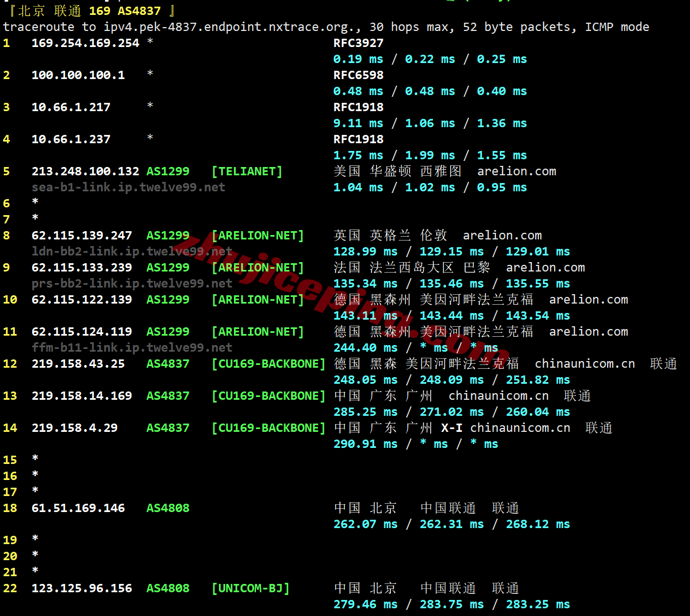Screen dimensions: 690x616
Task: Click the 283.75 ms latency value
Action: click(452, 604)
